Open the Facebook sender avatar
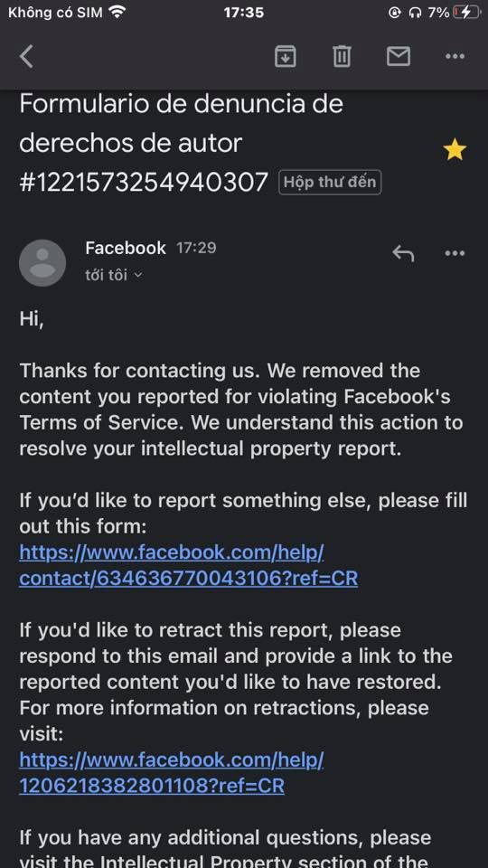The height and width of the screenshot is (868, 488). [42, 263]
